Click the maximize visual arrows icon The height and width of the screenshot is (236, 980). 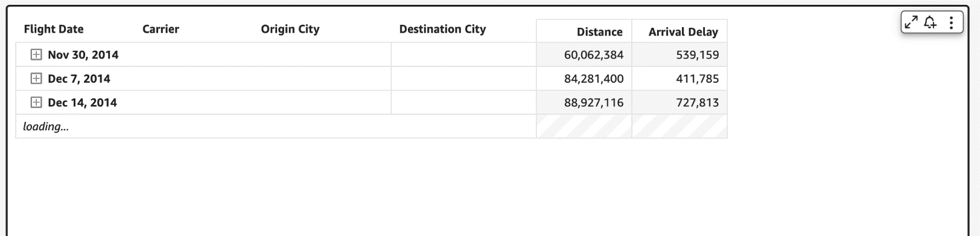coord(911,23)
